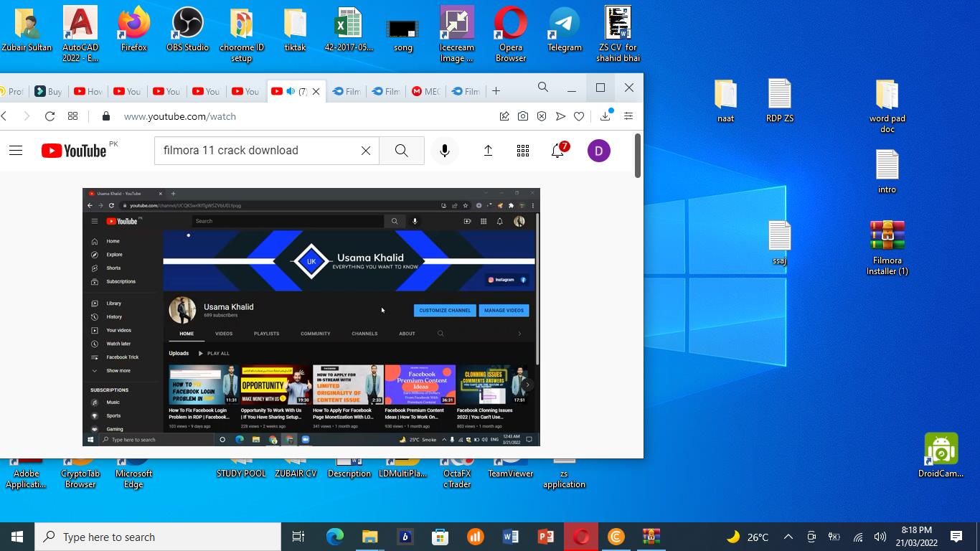Toggle Opera's ad blocker shield icon
Image resolution: width=980 pixels, height=551 pixels.
[542, 116]
